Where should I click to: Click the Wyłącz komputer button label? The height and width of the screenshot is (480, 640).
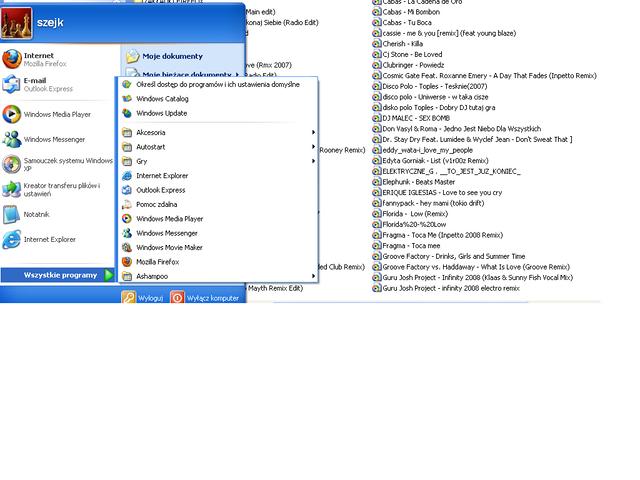pyautogui.click(x=213, y=298)
